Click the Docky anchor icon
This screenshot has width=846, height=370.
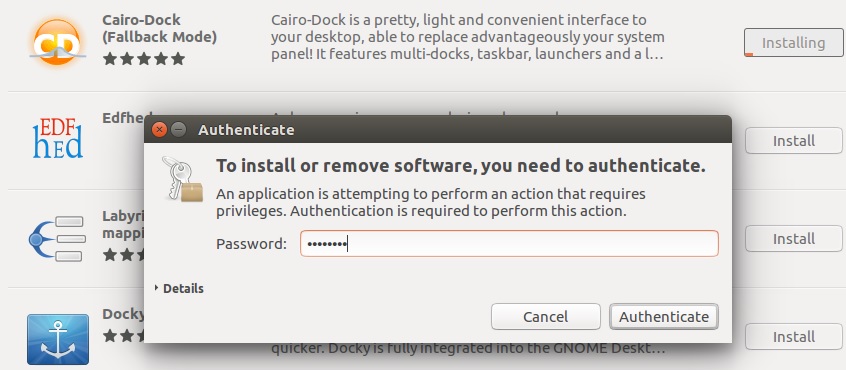tap(58, 339)
